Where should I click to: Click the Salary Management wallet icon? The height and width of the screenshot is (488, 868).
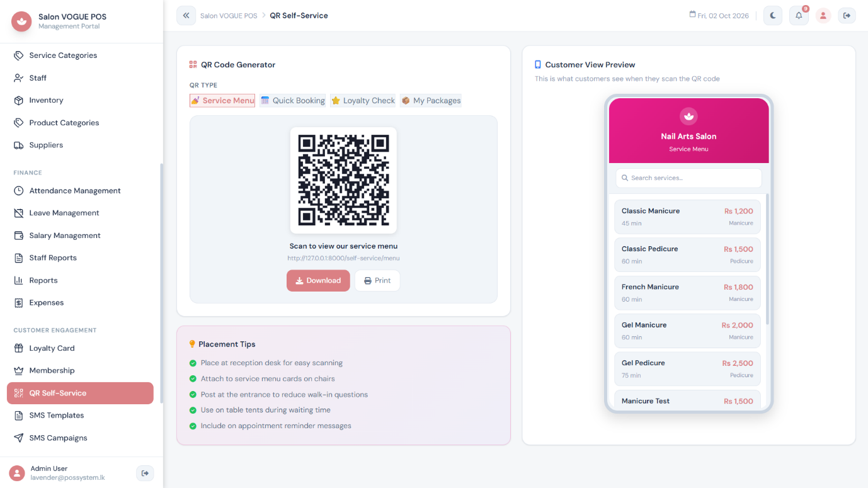click(19, 235)
